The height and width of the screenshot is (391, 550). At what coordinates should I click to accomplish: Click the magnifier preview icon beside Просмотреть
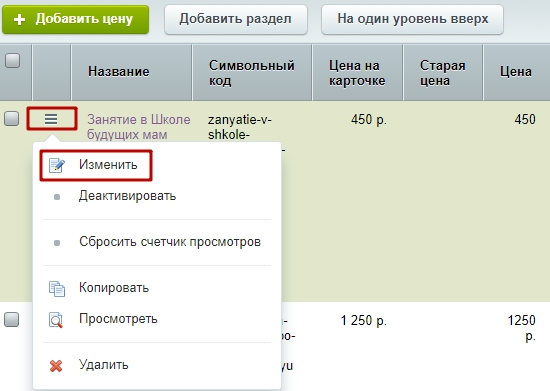tap(56, 320)
